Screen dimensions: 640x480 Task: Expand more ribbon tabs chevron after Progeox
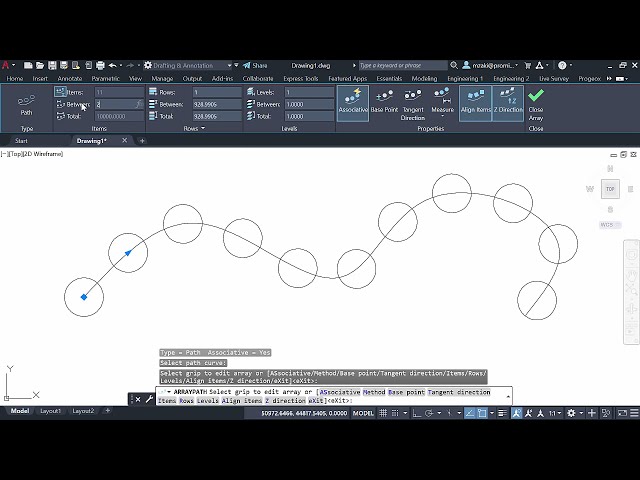tap(609, 78)
